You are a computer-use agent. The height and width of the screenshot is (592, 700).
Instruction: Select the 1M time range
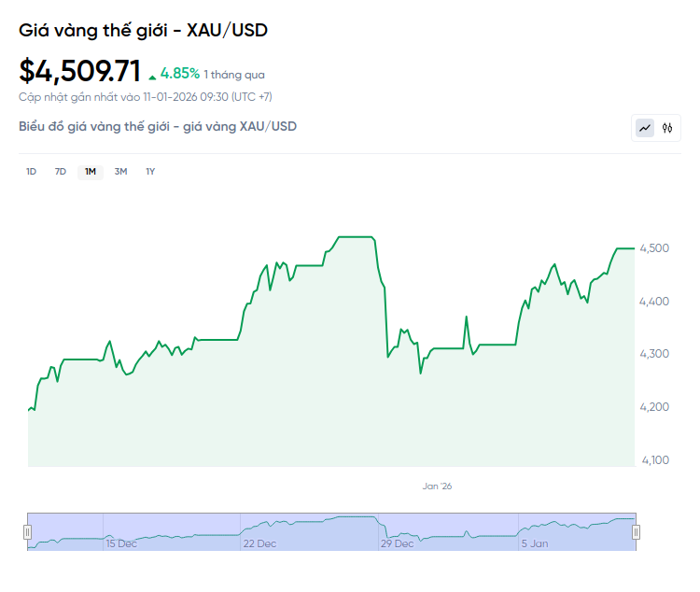tap(91, 172)
